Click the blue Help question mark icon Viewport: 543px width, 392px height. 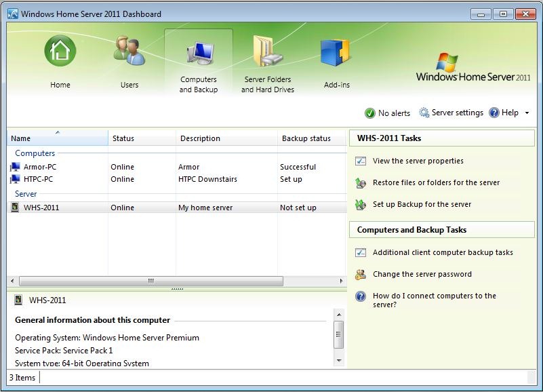(x=494, y=113)
